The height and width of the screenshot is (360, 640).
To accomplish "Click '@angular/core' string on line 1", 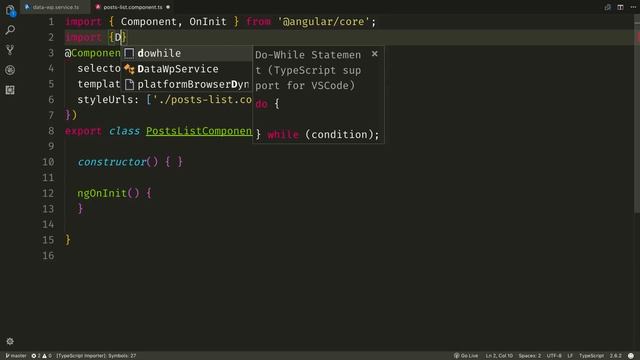I will 323,22.
